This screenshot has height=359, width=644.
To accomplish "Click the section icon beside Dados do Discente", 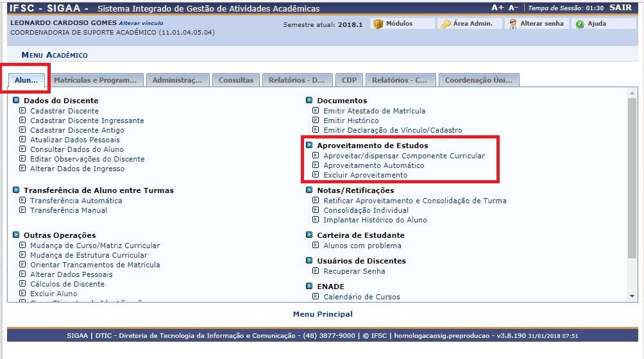I will pos(16,101).
